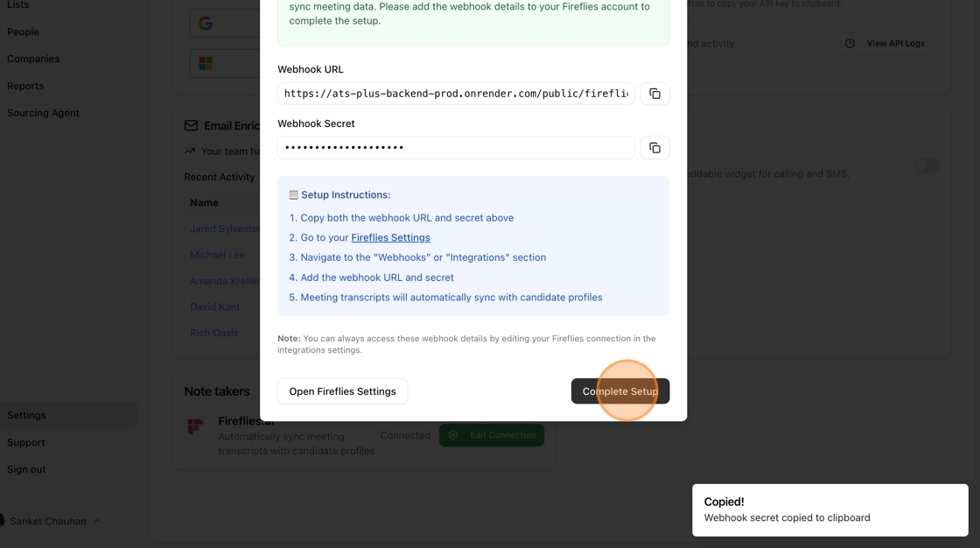980x548 pixels.
Task: Open Reports in the sidebar
Action: click(x=25, y=86)
